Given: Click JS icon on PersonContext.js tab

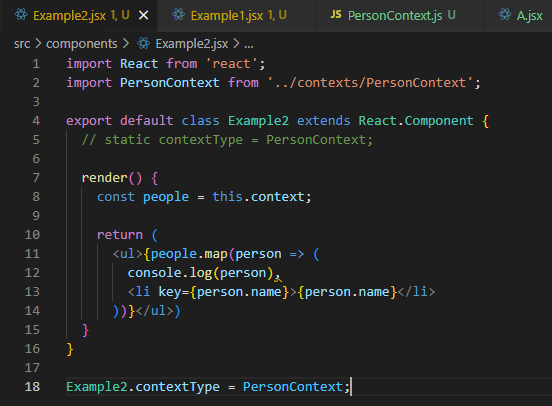Looking at the screenshot, I should (x=336, y=14).
